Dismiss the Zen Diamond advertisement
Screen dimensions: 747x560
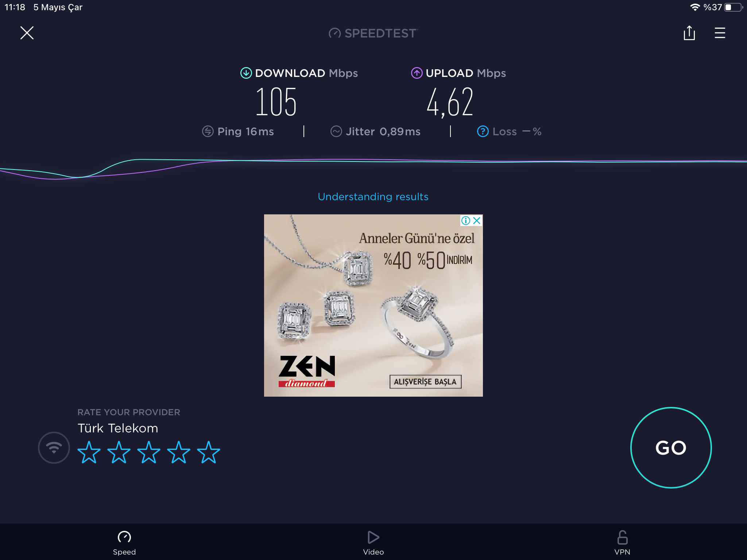(x=477, y=221)
